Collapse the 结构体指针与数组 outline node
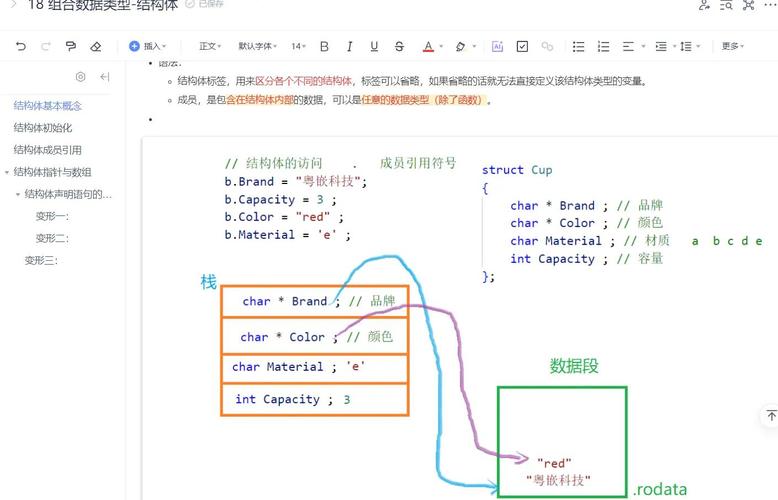Screen dimensions: 778x500 click(x=7, y=173)
